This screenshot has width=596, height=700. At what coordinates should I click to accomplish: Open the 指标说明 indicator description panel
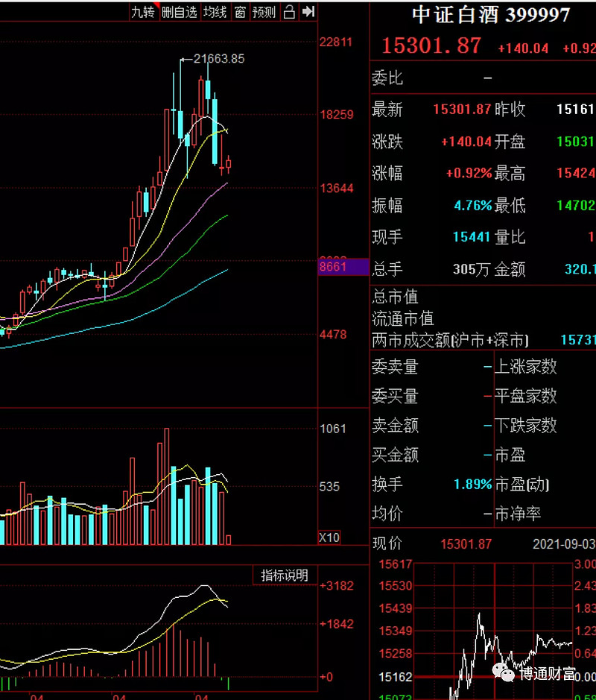(283, 575)
